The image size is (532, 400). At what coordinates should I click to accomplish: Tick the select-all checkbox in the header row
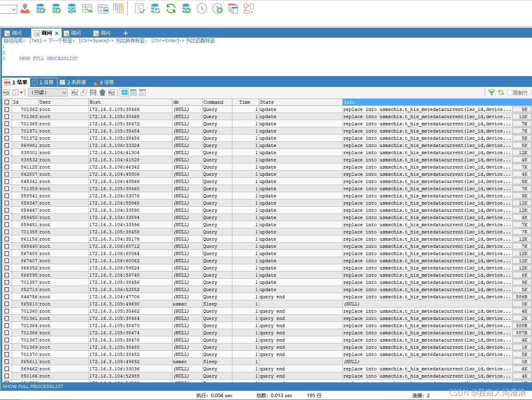pyautogui.click(x=7, y=102)
